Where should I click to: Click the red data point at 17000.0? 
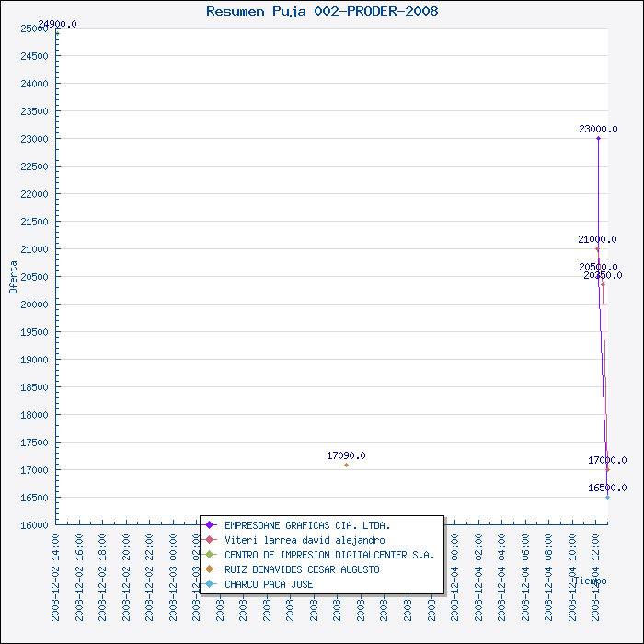[607, 469]
